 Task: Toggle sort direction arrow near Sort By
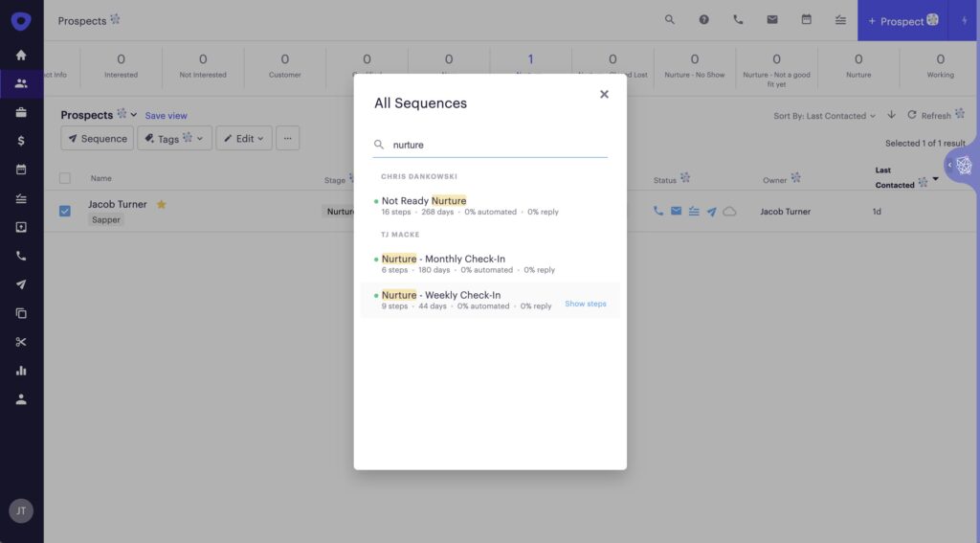[x=891, y=115]
